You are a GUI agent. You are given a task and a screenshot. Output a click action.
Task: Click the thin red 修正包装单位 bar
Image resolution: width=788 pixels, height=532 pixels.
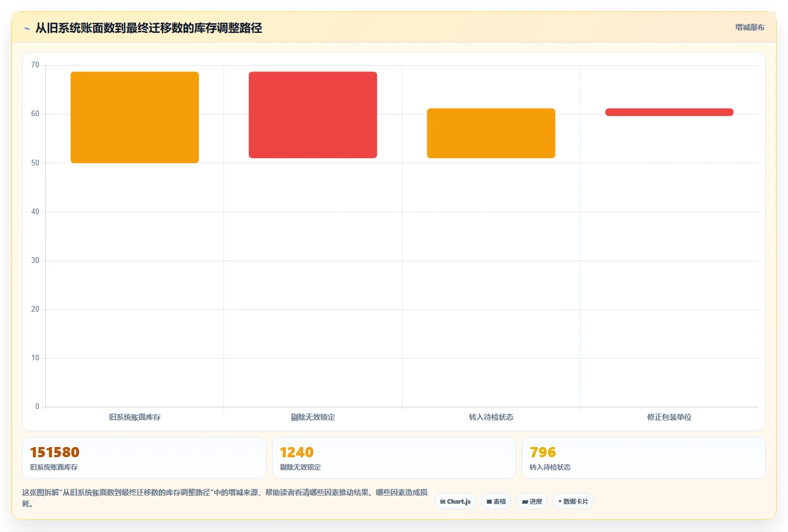[x=670, y=112]
